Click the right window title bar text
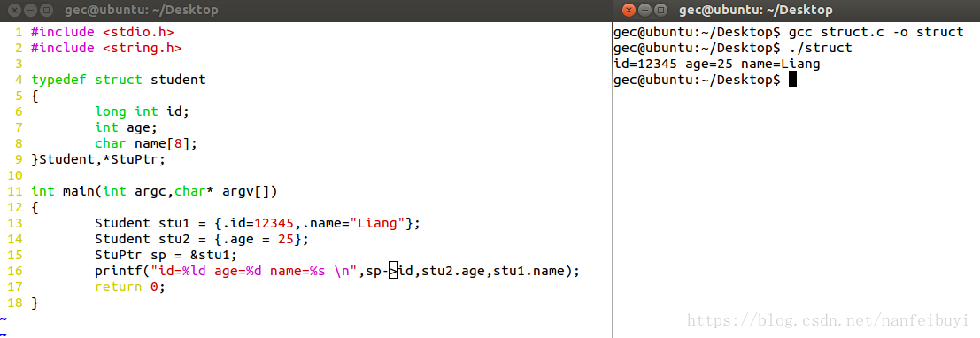This screenshot has width=980, height=338. 756,11
